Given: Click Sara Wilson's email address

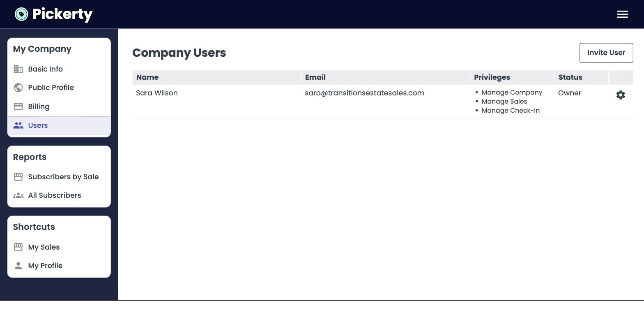Looking at the screenshot, I should 365,93.
